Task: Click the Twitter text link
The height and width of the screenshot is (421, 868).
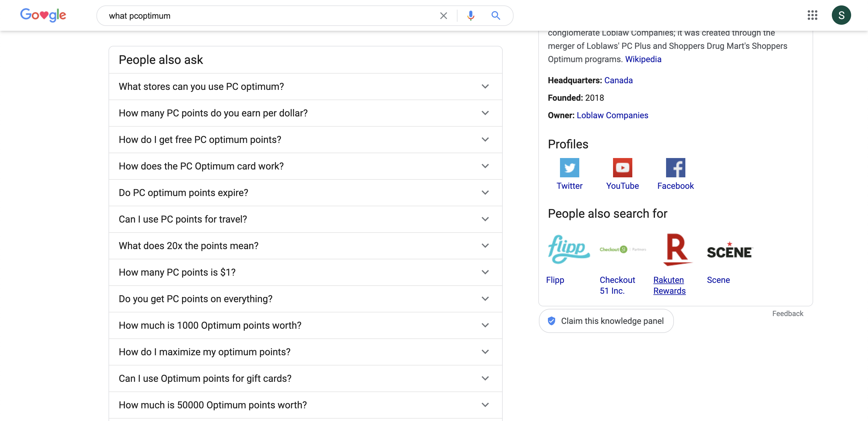Action: tap(569, 186)
